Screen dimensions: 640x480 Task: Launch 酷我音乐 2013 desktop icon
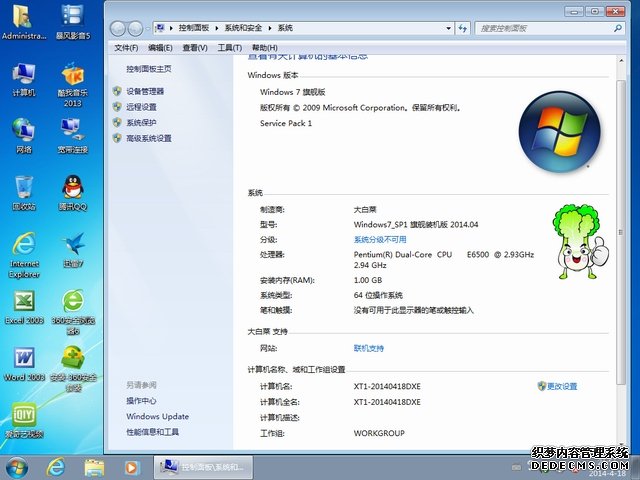click(x=73, y=84)
